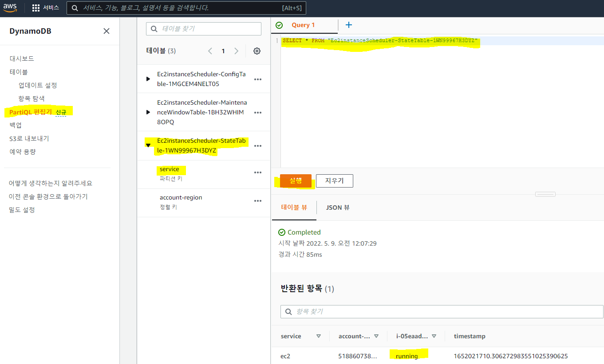Focus the AWS services search box

(x=186, y=8)
